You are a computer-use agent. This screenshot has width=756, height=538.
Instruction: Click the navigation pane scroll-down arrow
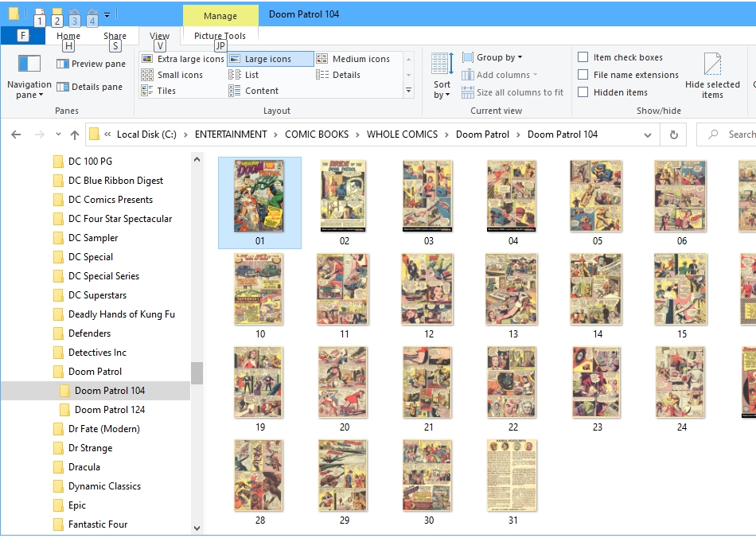(197, 528)
